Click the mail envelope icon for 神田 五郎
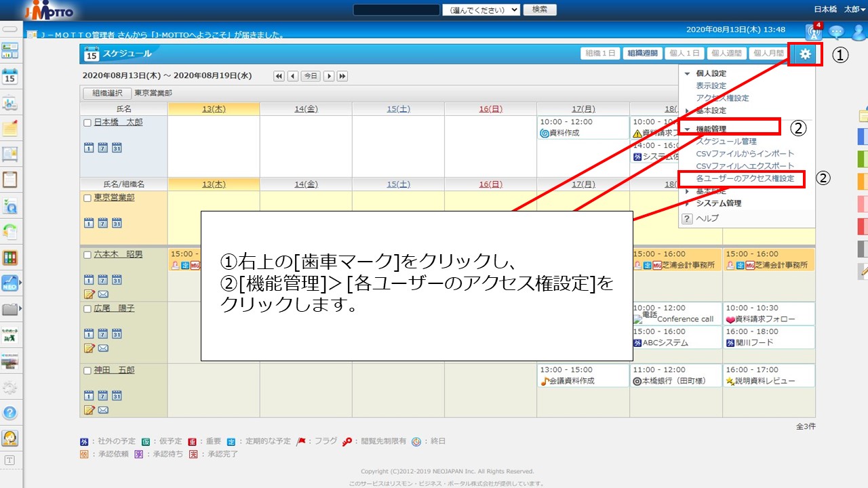Image resolution: width=868 pixels, height=488 pixels. tap(103, 409)
